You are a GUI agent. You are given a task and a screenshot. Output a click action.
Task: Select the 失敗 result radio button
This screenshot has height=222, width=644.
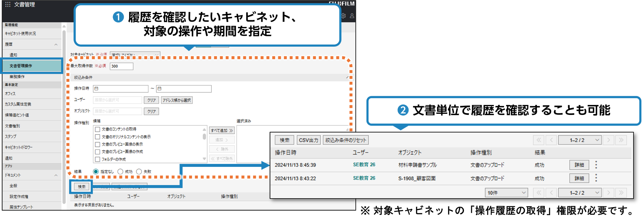[139, 172]
